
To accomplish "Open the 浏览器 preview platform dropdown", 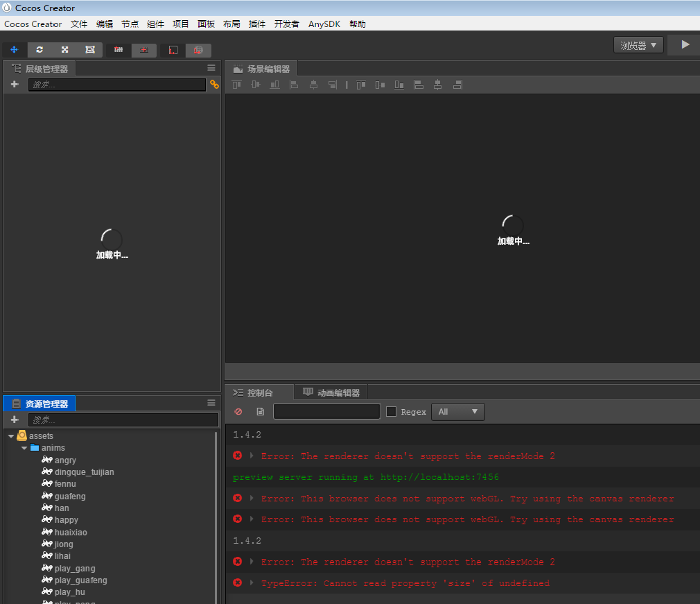I will coord(638,45).
